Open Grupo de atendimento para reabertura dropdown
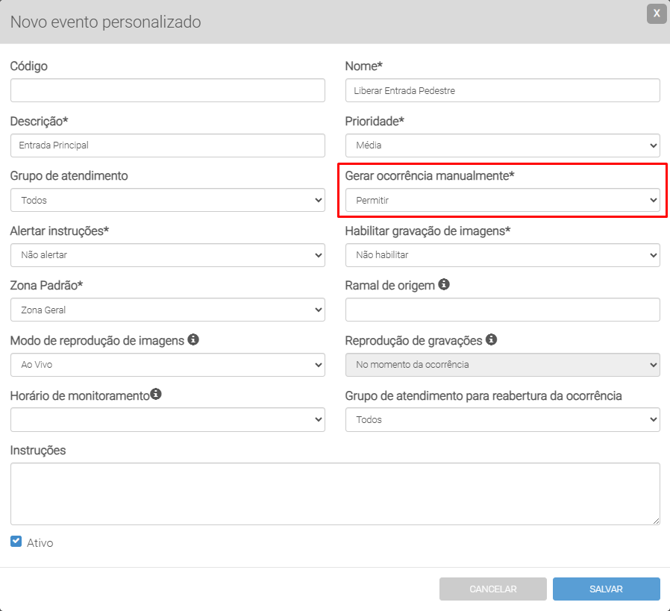Screen dimensions: 670x611 point(502,420)
